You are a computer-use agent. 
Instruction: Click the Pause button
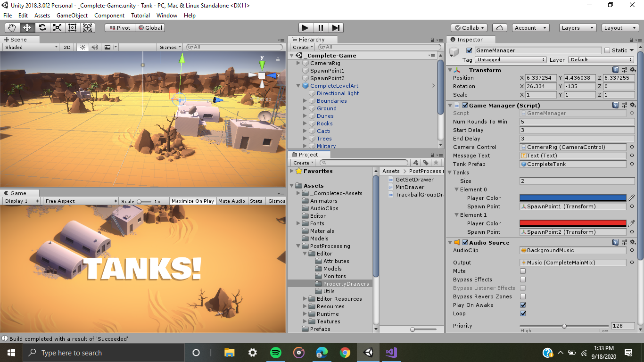pyautogui.click(x=321, y=28)
